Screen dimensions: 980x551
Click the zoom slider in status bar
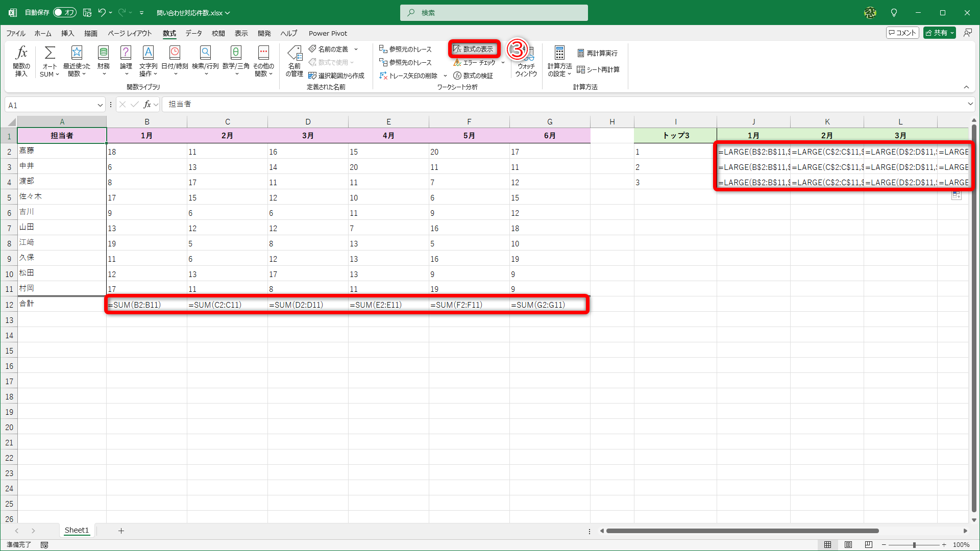[x=914, y=545]
